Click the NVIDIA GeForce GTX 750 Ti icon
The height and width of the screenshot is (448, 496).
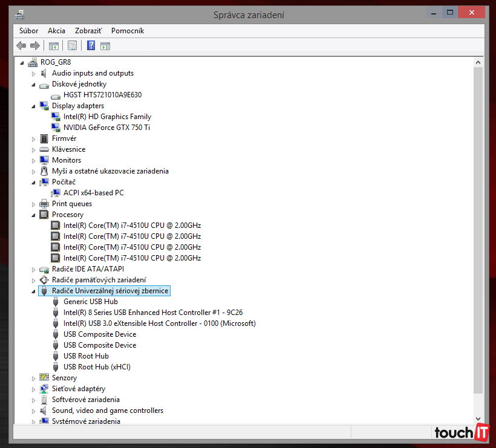[56, 128]
